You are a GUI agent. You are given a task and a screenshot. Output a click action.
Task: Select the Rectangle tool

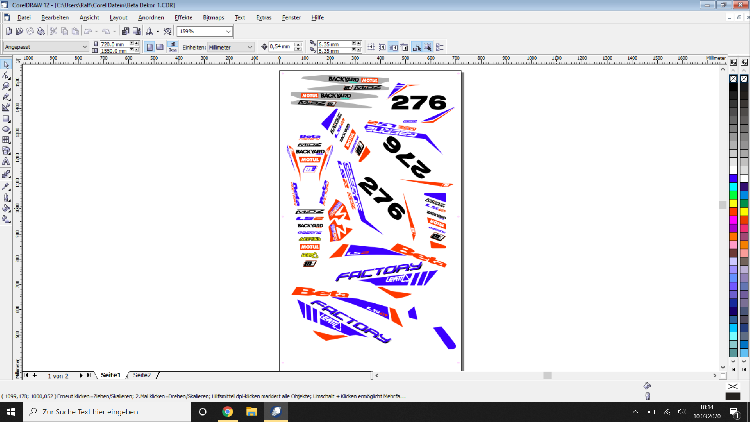point(6,119)
